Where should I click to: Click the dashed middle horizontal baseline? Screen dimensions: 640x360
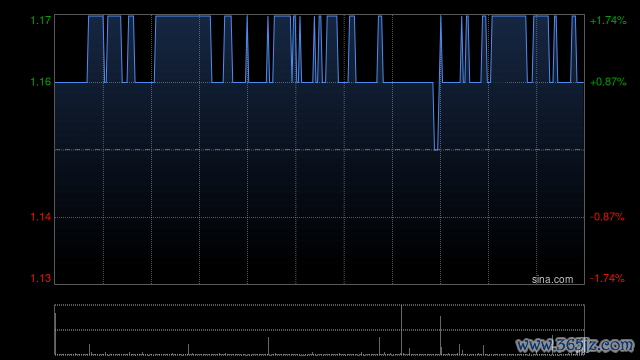coord(320,150)
